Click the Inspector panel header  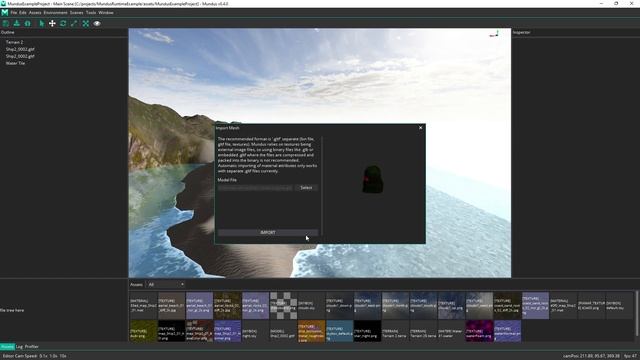(522, 32)
